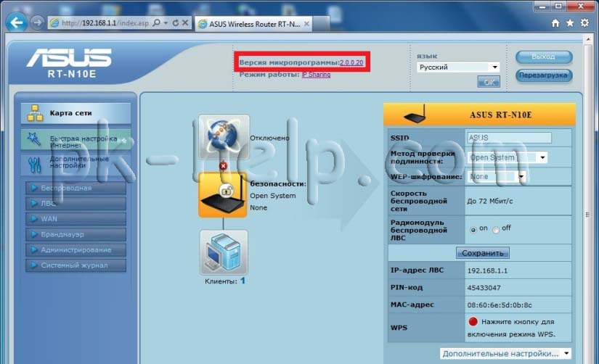Viewport: 599px width, 364px height.
Task: Click the vertical scrollbar of the page
Action: [588, 215]
